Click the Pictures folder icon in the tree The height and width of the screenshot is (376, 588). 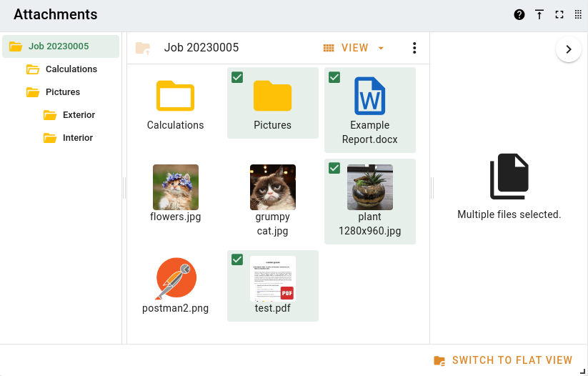coord(33,92)
